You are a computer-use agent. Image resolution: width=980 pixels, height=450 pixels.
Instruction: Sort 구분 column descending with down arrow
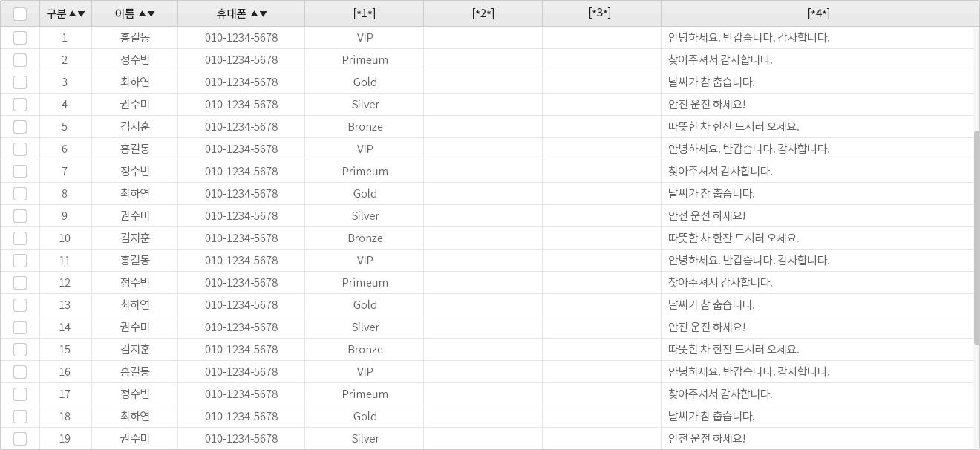pos(82,13)
